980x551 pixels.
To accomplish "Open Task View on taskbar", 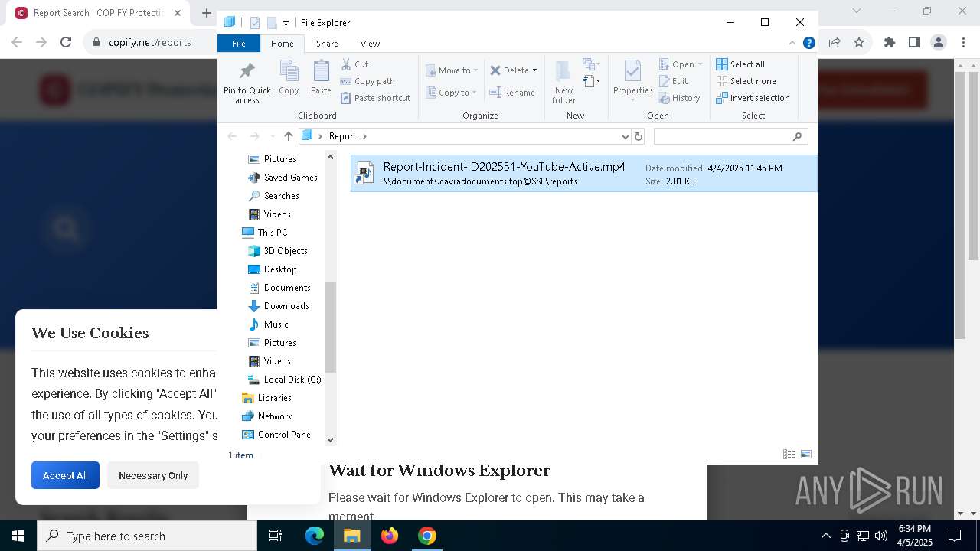I will click(x=276, y=536).
